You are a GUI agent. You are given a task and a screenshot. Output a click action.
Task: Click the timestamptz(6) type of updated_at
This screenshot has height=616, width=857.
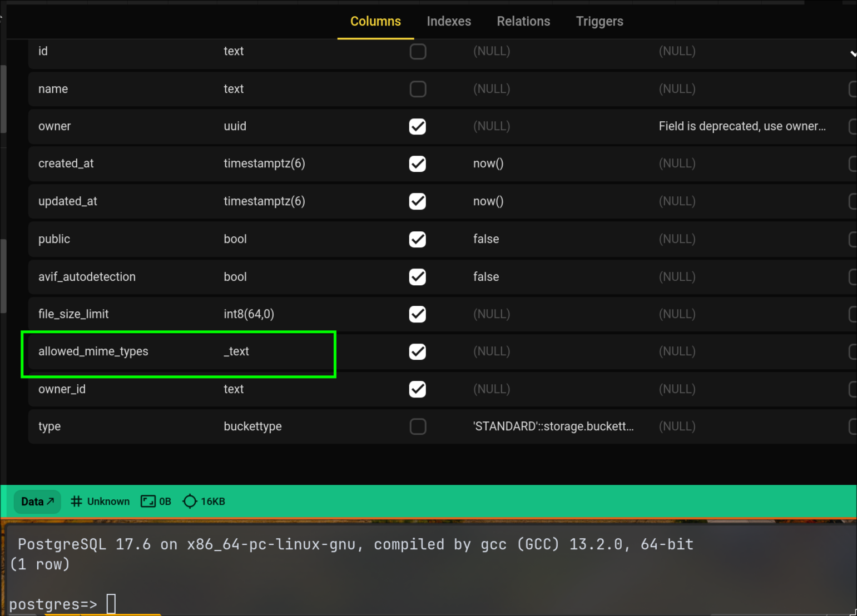pyautogui.click(x=264, y=201)
